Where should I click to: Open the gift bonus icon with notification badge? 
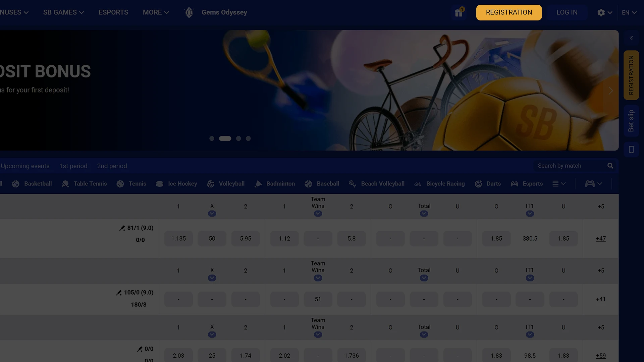click(x=458, y=12)
